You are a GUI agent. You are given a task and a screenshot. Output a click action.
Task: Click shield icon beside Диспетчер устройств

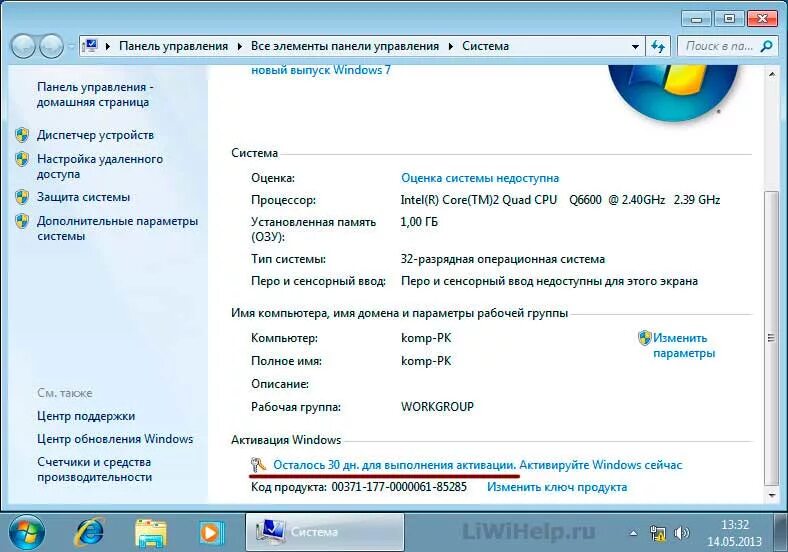click(x=22, y=135)
